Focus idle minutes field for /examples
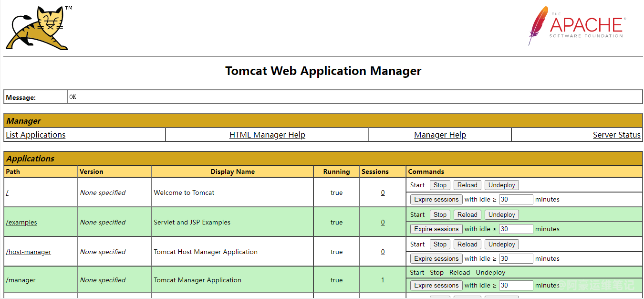Image resolution: width=644 pixels, height=299 pixels. click(516, 229)
